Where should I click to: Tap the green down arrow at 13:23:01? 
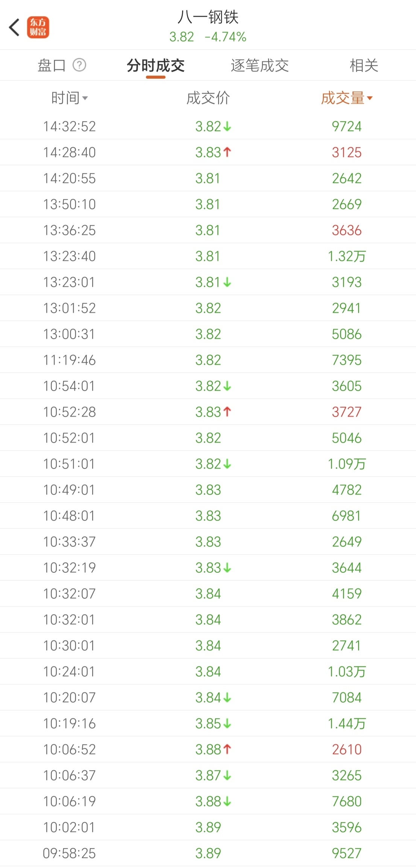click(227, 282)
